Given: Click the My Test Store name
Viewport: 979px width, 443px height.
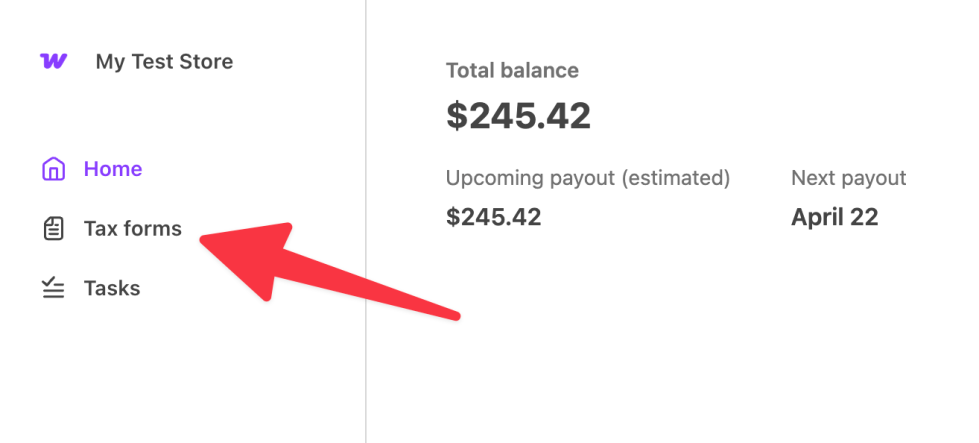Looking at the screenshot, I should tap(164, 62).
